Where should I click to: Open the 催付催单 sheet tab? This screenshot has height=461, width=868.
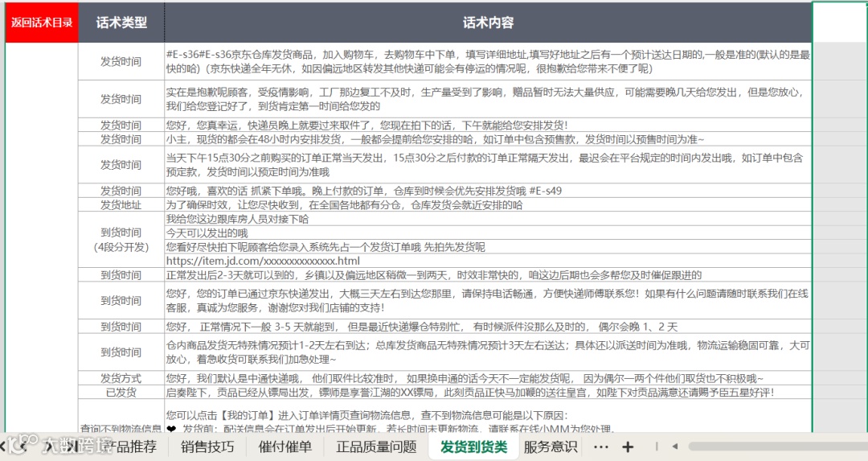(285, 447)
